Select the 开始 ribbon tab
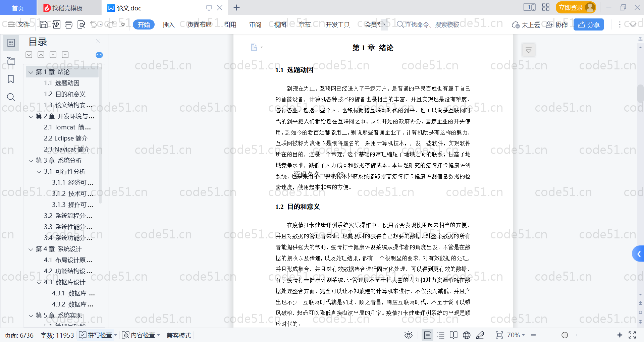Screen dimensions: 644x342 coord(144,24)
